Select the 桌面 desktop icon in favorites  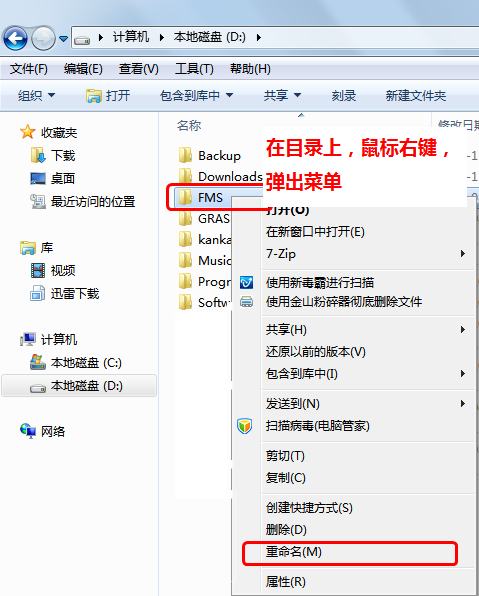[38, 178]
